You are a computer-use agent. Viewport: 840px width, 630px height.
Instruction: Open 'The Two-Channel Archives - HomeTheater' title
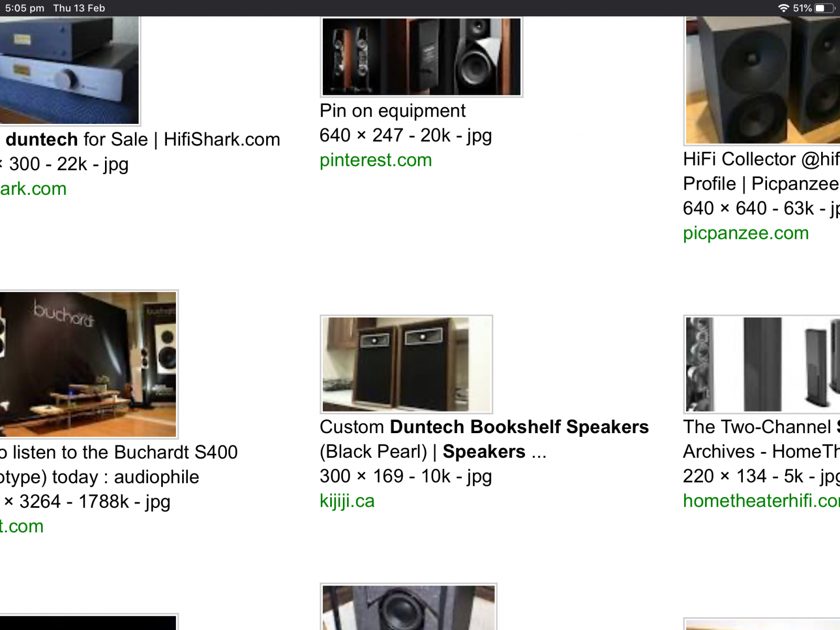(761, 439)
